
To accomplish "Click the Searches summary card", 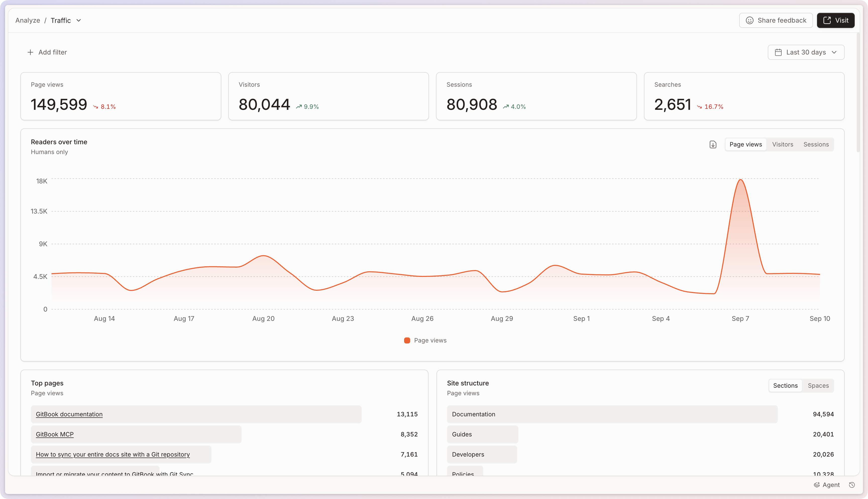I will click(744, 96).
